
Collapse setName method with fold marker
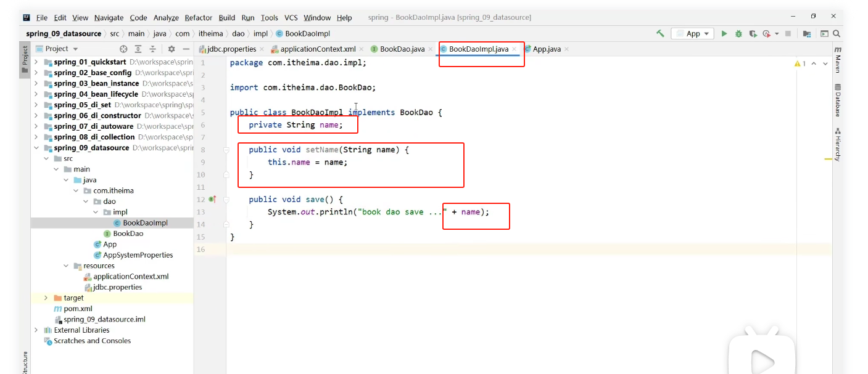[226, 150]
